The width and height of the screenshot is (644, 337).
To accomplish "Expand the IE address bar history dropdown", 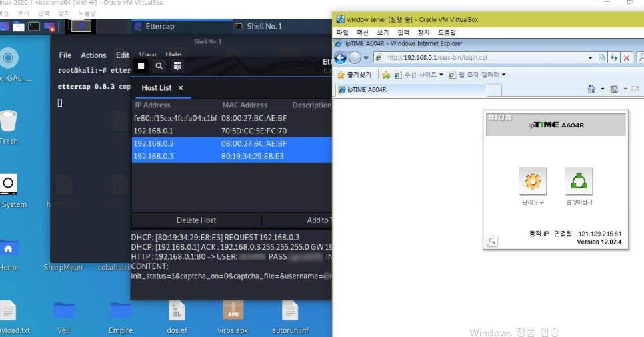I will click(x=590, y=58).
